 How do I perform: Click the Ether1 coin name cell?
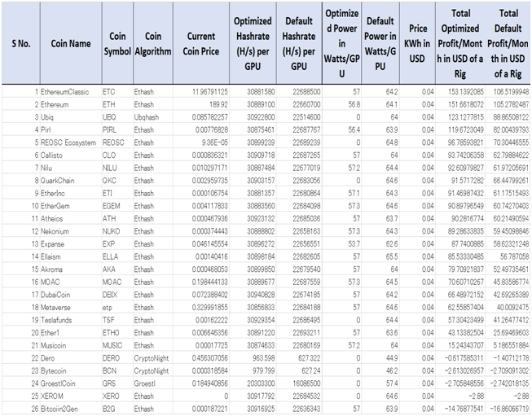(x=71, y=333)
